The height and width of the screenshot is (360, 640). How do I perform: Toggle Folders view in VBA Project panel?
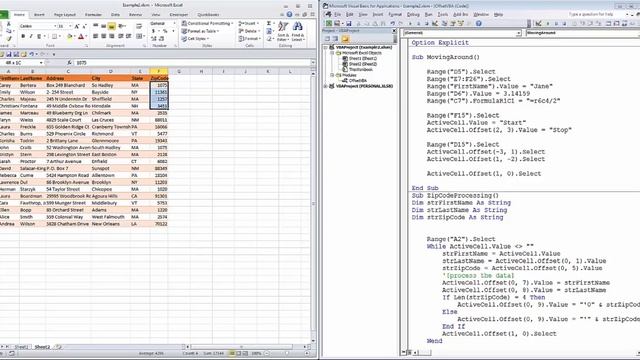345,39
